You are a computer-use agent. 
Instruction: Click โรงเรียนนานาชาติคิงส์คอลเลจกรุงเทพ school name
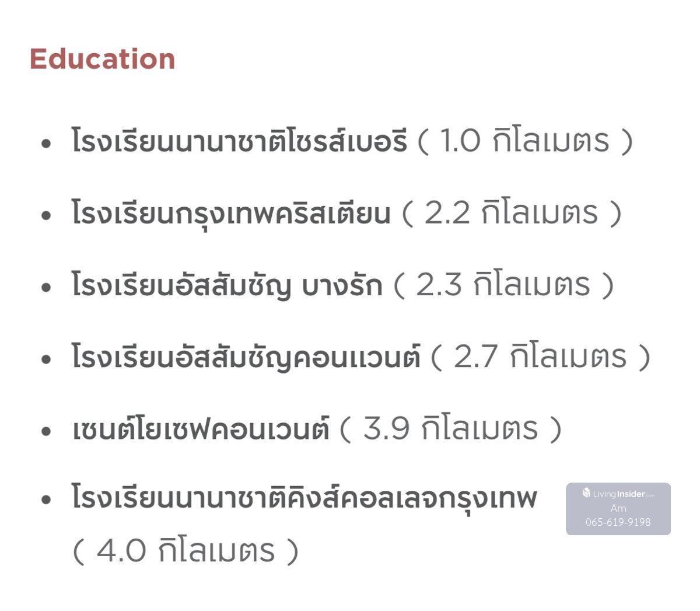[x=303, y=498]
